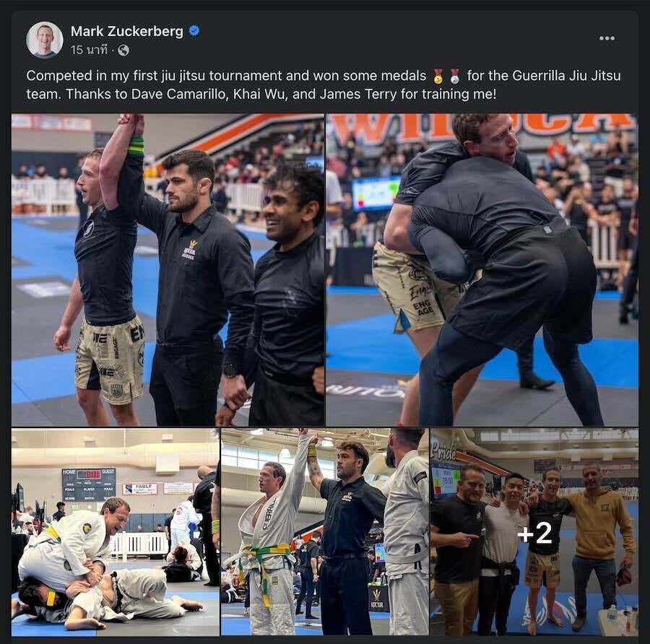The image size is (650, 644).
Task: Open the white gi ground-fighting photo
Action: [x=116, y=532]
